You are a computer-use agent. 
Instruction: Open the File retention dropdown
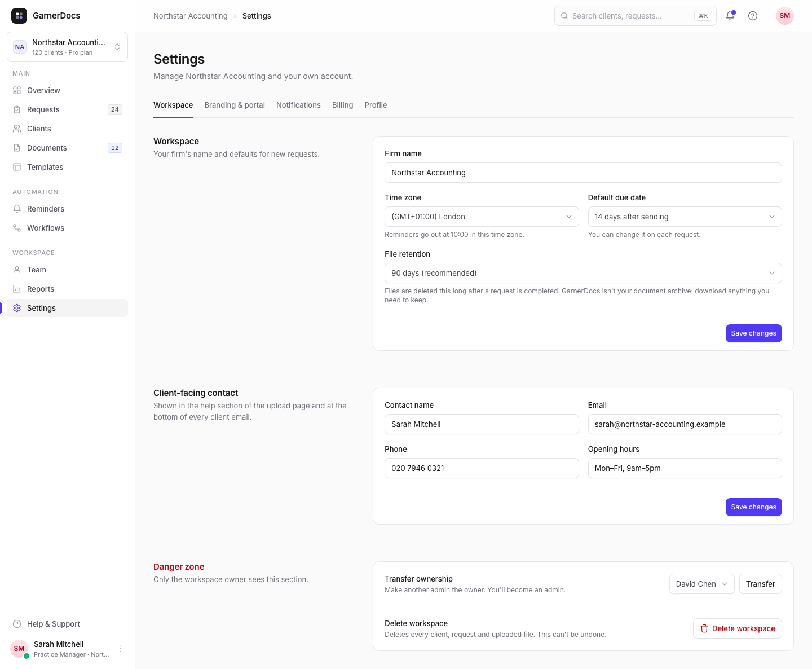[583, 273]
